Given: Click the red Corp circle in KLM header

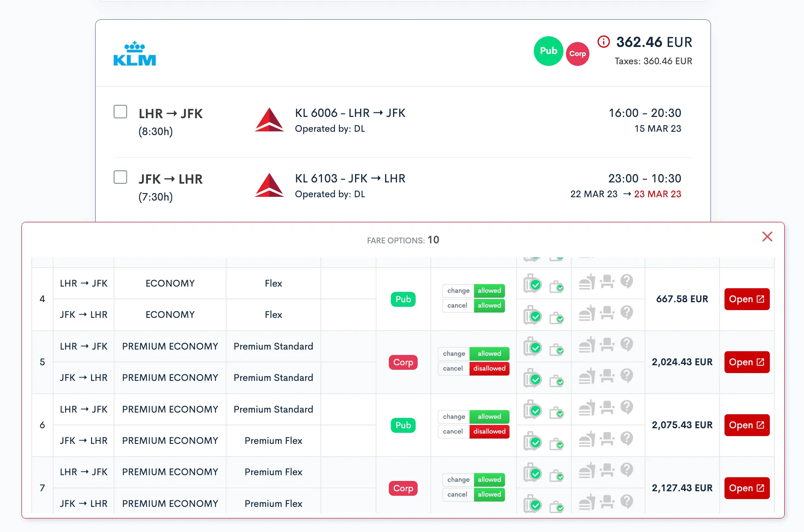Looking at the screenshot, I should click(x=577, y=54).
